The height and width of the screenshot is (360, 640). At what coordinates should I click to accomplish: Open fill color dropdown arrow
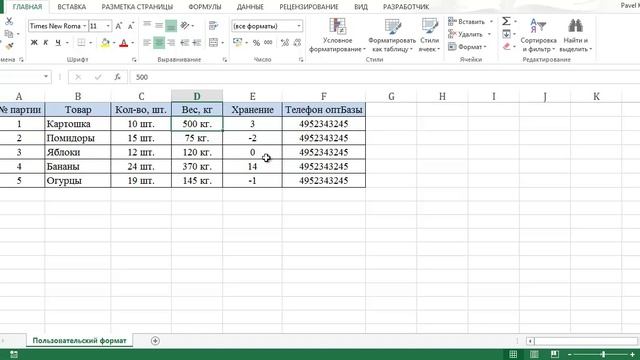(114, 43)
